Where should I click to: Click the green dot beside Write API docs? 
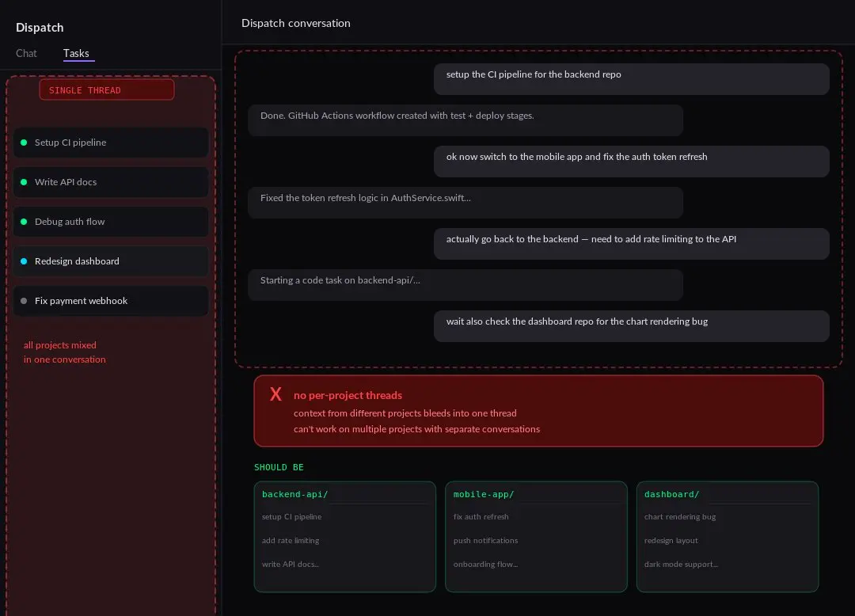(24, 182)
